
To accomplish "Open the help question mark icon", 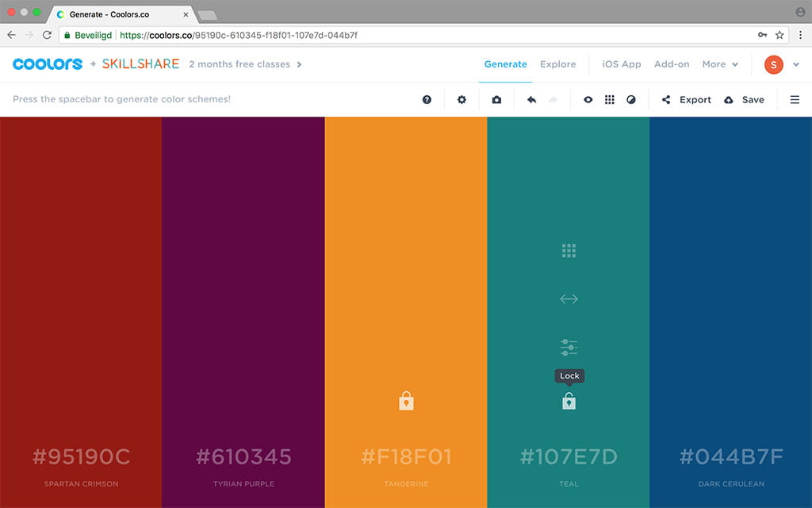I will 427,100.
